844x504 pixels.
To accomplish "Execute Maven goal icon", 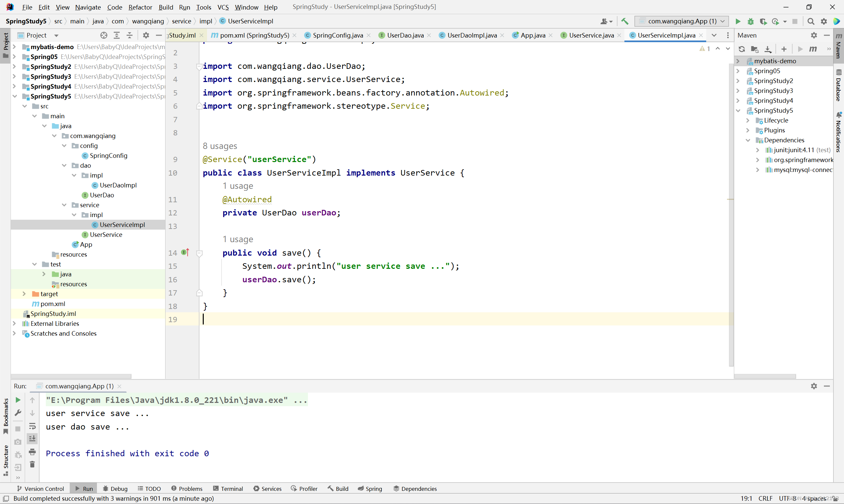I will coord(813,49).
